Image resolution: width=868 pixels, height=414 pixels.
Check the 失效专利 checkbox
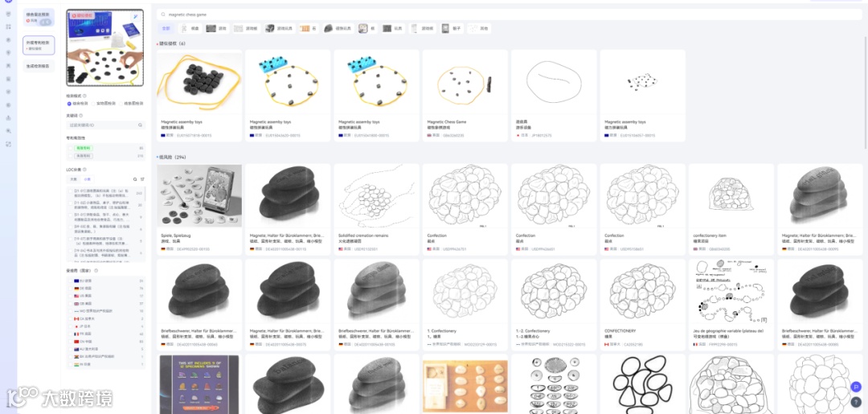[70, 156]
